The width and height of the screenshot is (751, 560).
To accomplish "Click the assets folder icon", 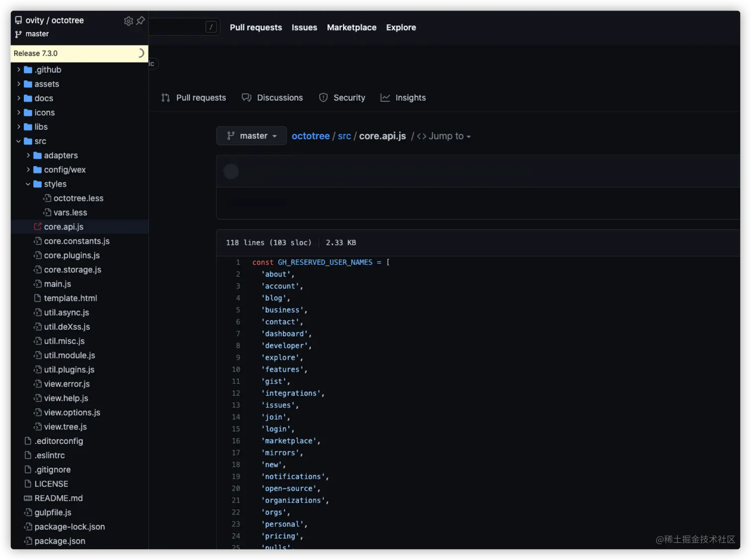I will click(x=28, y=84).
